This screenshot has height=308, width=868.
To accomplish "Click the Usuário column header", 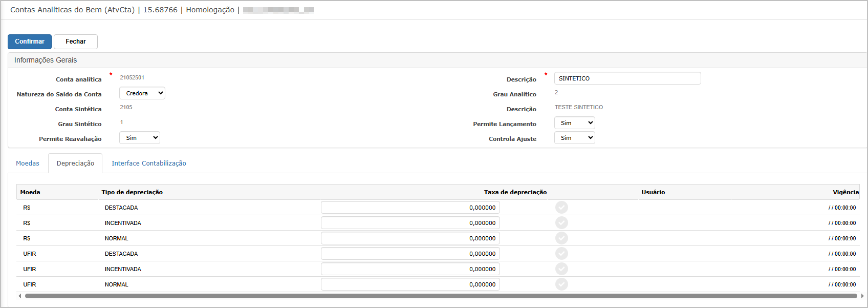I will 653,192.
